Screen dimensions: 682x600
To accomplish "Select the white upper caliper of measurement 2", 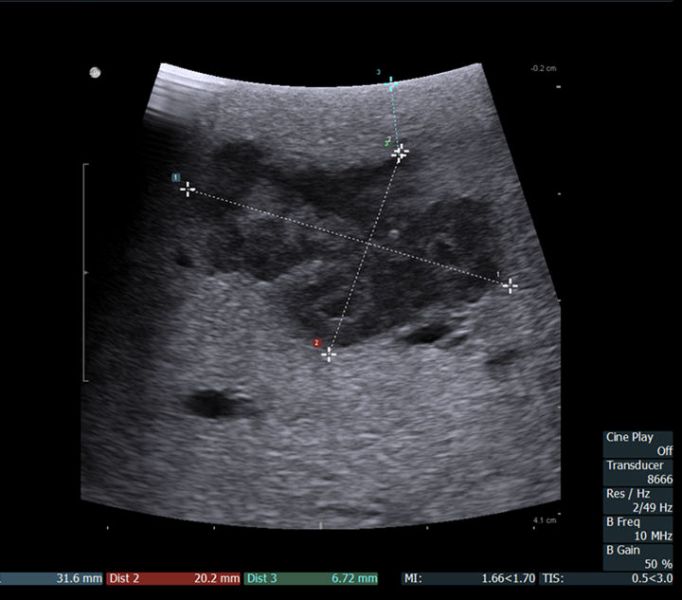I will point(400,153).
